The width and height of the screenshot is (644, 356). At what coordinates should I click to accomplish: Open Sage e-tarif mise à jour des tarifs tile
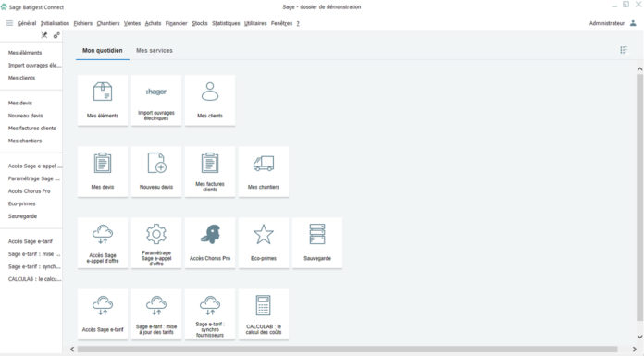[x=156, y=314]
